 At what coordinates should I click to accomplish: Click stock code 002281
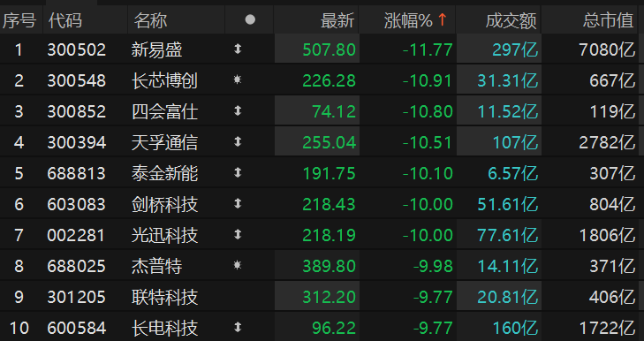(x=76, y=235)
